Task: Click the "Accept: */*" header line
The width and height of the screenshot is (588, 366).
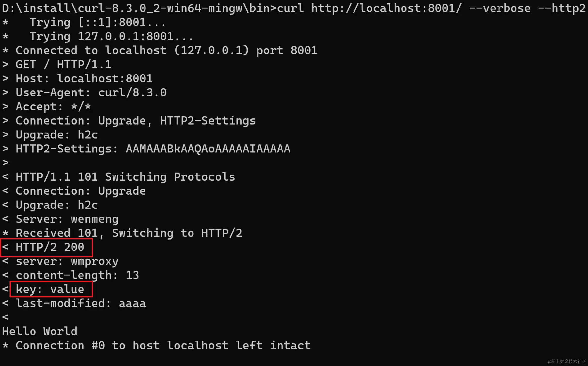Action: click(x=53, y=107)
